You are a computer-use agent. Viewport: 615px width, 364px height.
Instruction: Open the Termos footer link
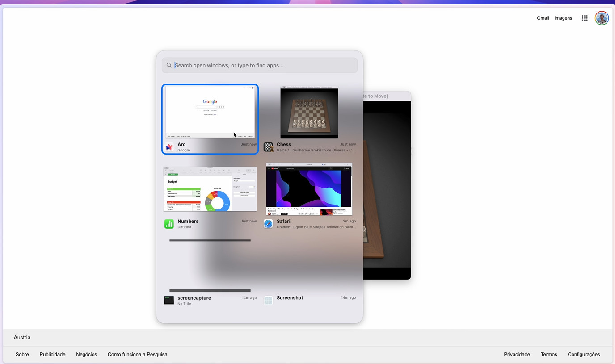[549, 354]
